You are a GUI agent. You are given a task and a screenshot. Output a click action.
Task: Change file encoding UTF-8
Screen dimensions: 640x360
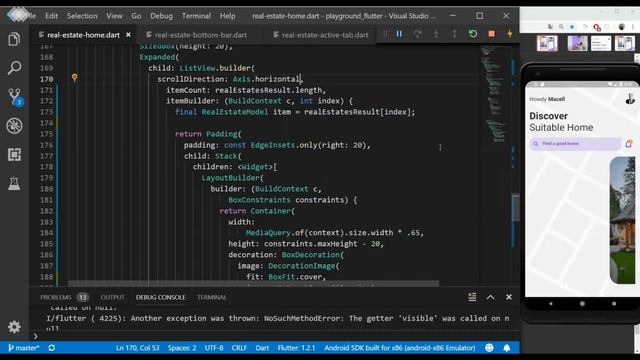point(214,348)
